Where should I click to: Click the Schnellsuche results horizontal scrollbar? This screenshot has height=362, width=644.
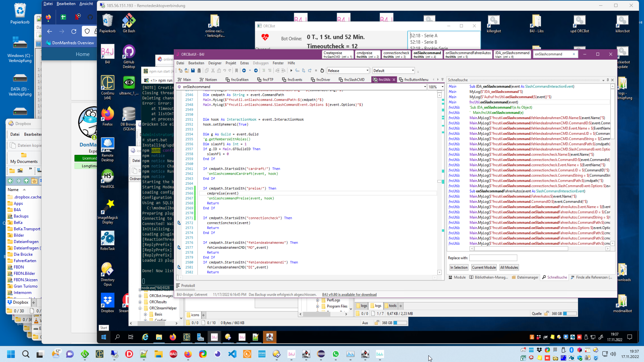pos(521,249)
